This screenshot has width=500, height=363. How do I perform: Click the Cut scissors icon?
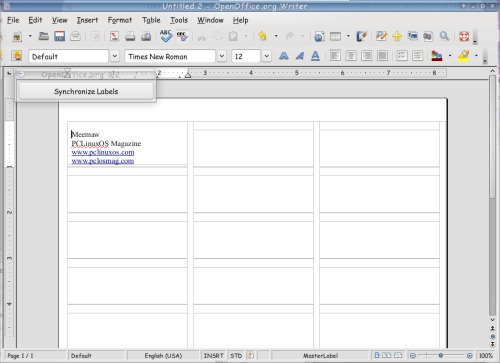[x=201, y=36]
